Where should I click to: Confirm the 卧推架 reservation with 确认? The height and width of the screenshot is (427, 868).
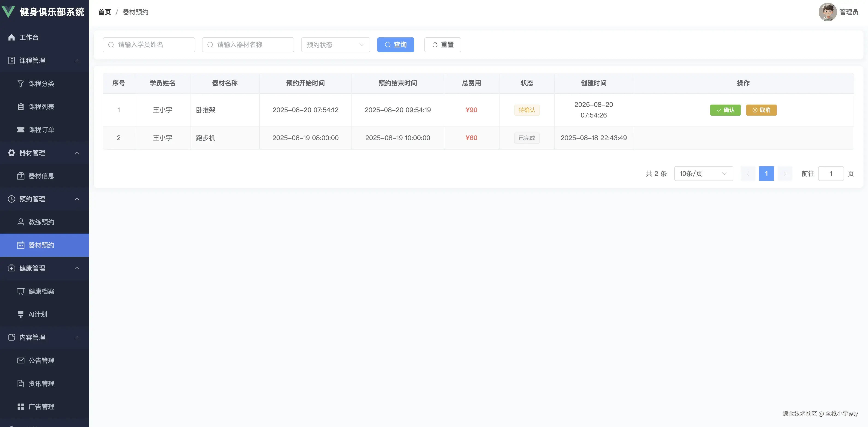pyautogui.click(x=725, y=110)
